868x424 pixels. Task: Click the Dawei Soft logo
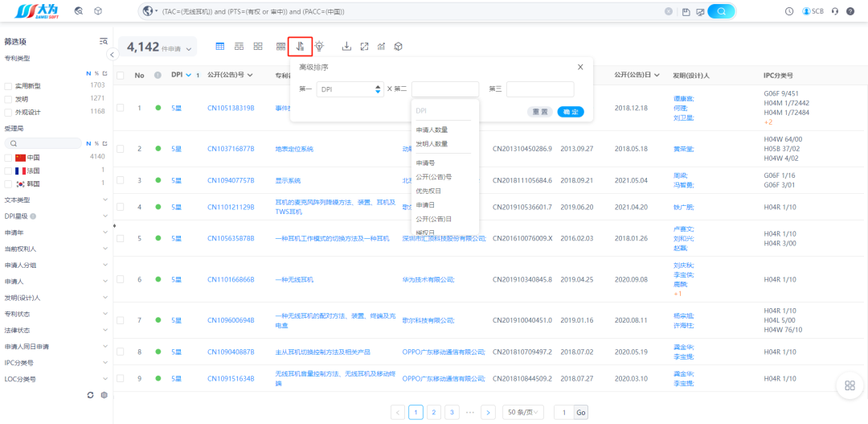[36, 11]
